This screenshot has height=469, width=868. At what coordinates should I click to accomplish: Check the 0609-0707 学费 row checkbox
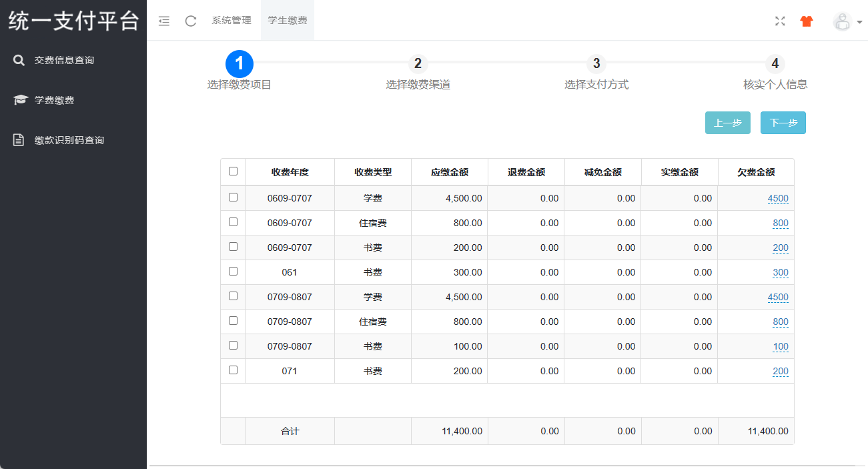point(233,197)
